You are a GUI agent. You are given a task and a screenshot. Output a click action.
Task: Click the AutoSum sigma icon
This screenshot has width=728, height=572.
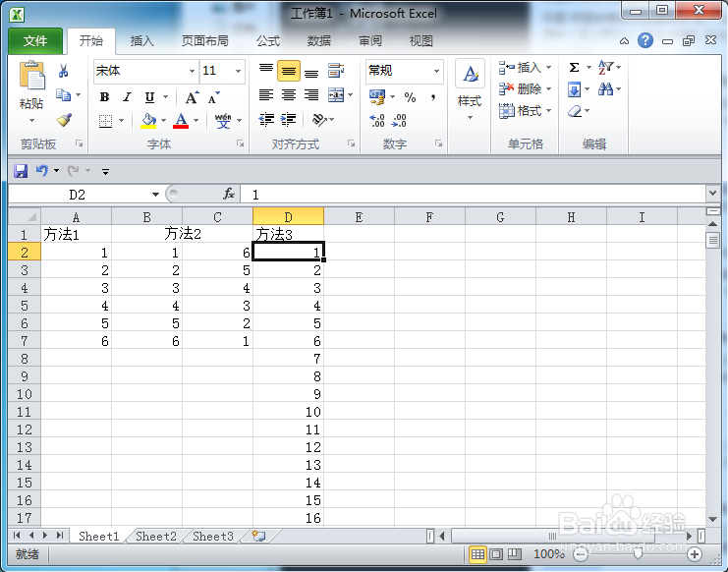(x=574, y=67)
